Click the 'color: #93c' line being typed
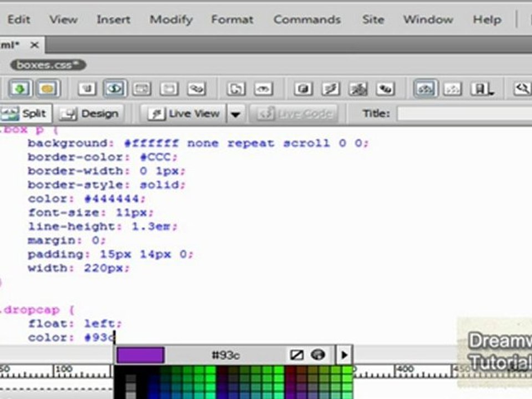This screenshot has height=399, width=532. pos(71,337)
